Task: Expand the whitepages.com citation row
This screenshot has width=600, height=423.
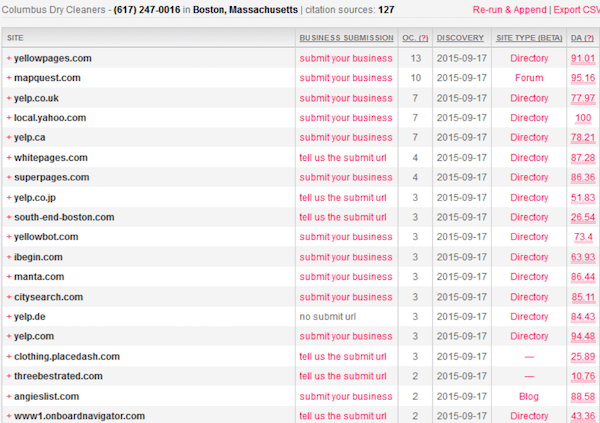Action: (9, 158)
